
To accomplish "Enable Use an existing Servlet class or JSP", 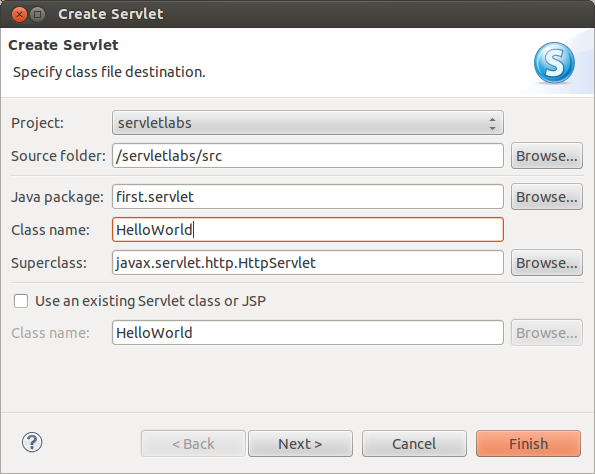I will click(21, 301).
